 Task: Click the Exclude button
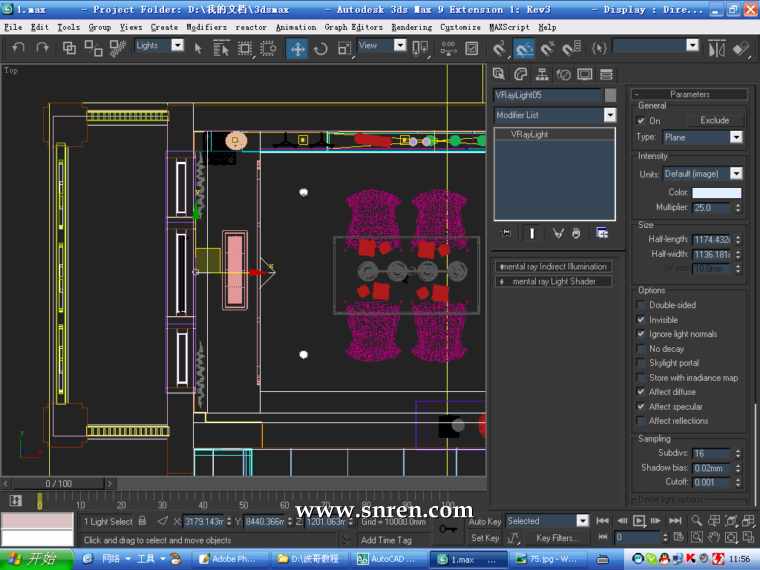(x=714, y=120)
